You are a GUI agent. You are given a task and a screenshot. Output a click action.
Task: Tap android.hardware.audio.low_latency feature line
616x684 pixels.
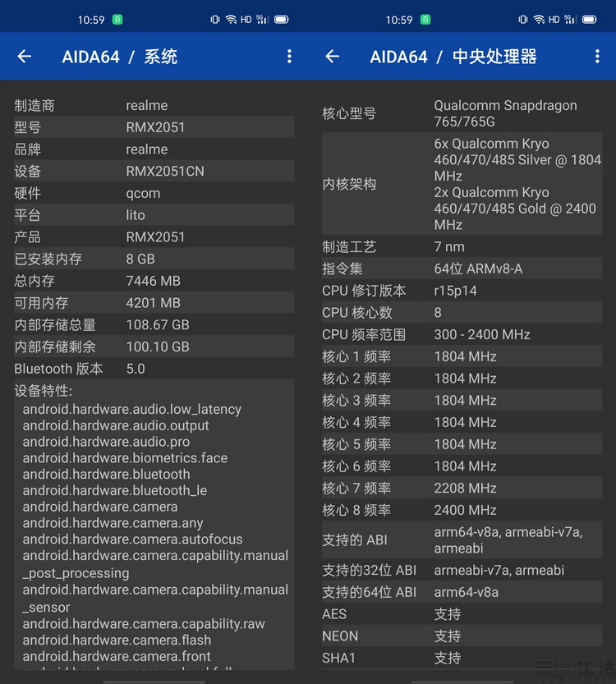click(131, 409)
